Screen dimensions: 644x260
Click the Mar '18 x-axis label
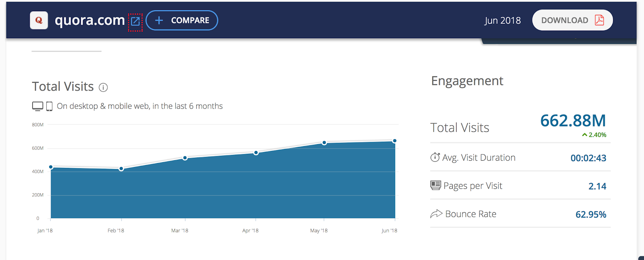[180, 231]
